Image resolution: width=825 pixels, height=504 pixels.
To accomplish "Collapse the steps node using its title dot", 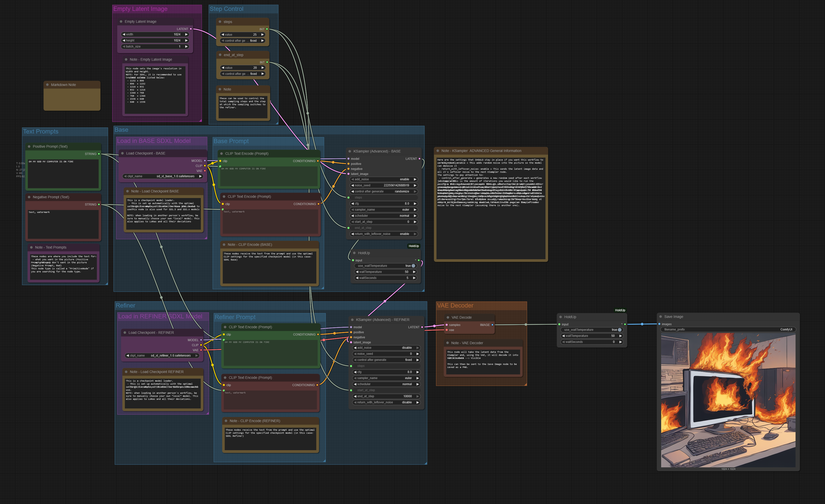I will 220,22.
